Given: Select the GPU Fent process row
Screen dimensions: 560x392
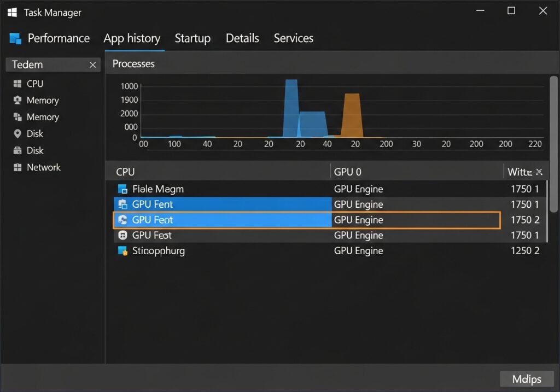Looking at the screenshot, I should 330,204.
